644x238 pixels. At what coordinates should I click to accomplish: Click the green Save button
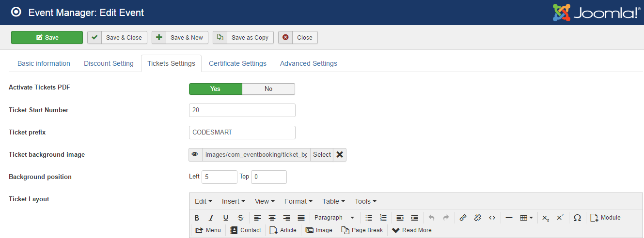point(47,38)
